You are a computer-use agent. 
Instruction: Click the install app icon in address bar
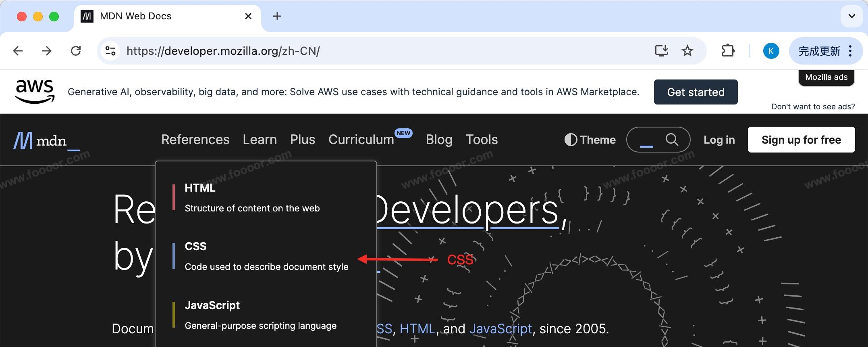pyautogui.click(x=662, y=51)
